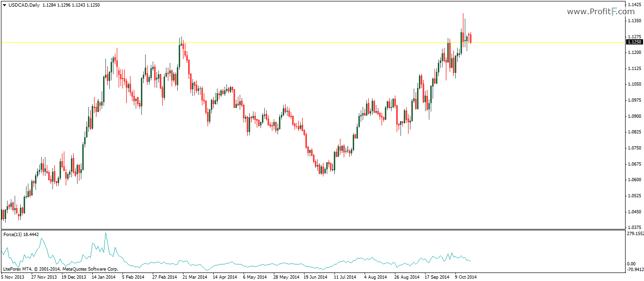Click the 19 Jun 2014 date label
Viewport: 644px width, 281px height.
point(315,277)
